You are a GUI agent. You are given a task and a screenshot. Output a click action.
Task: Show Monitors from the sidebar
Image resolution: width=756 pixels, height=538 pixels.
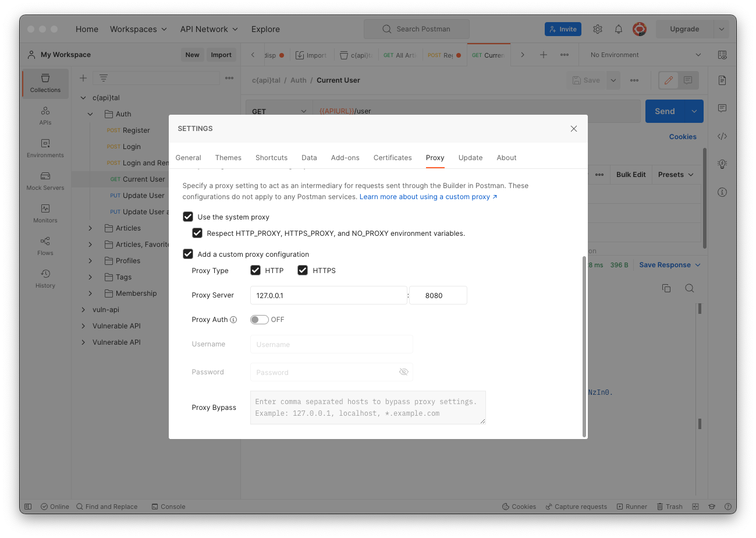(x=45, y=214)
